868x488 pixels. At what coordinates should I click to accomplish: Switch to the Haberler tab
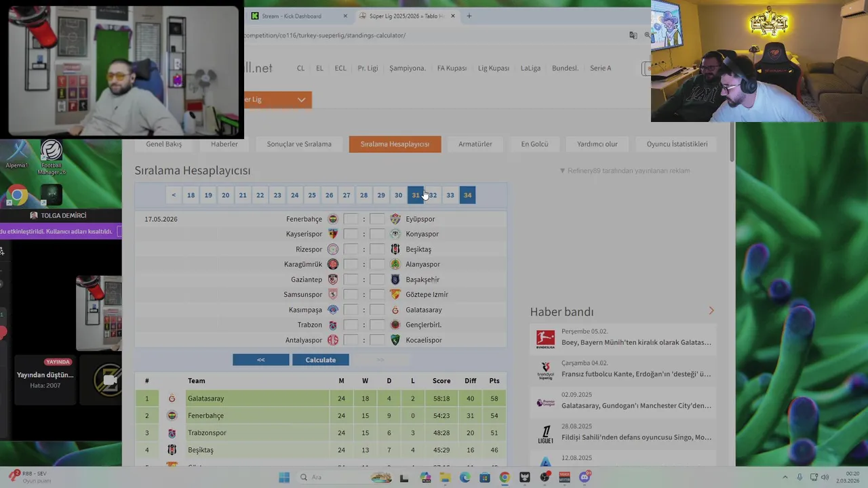tap(224, 144)
